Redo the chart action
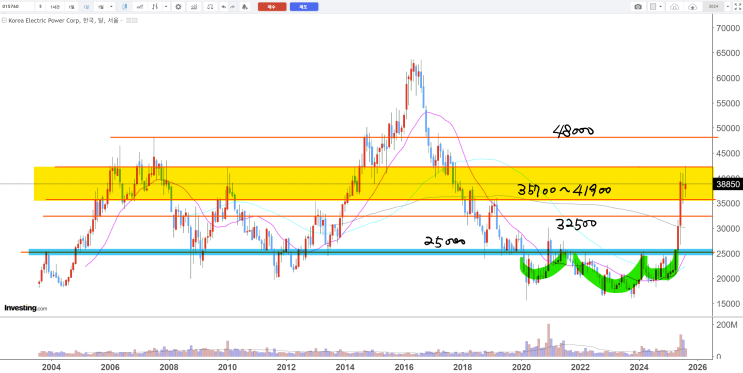The width and height of the screenshot is (743, 373). (x=233, y=7)
